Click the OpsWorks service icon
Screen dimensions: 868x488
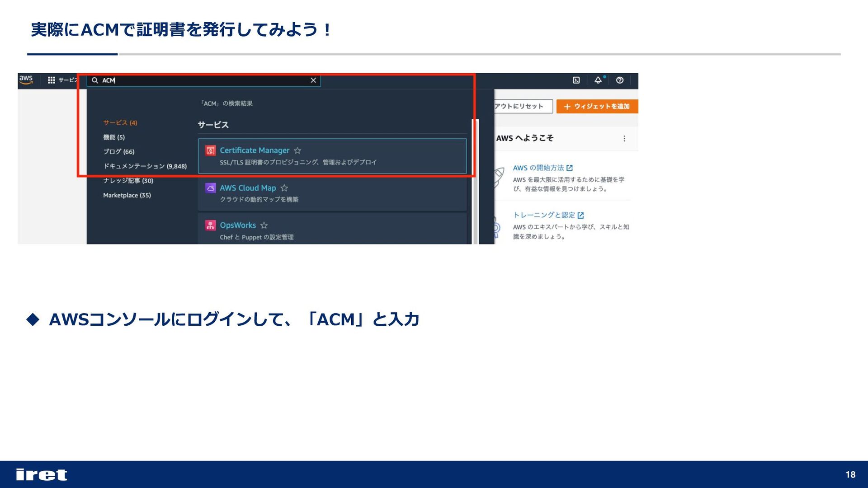[210, 225]
